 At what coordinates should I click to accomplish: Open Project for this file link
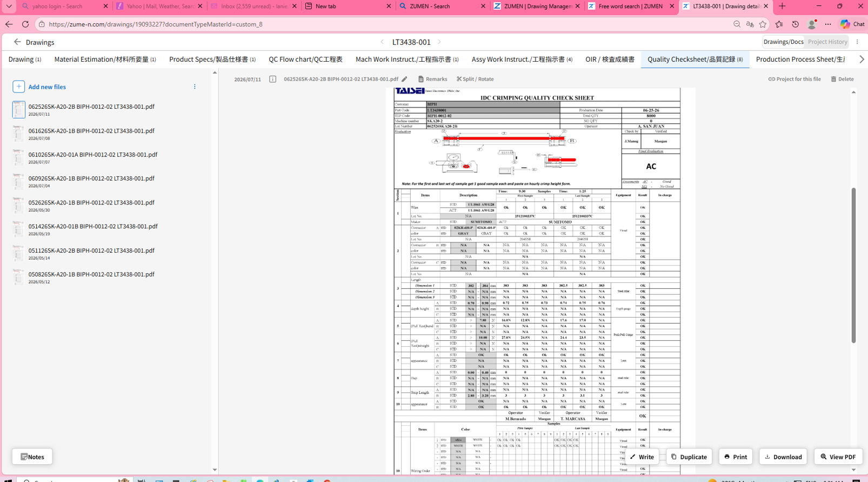(x=794, y=80)
